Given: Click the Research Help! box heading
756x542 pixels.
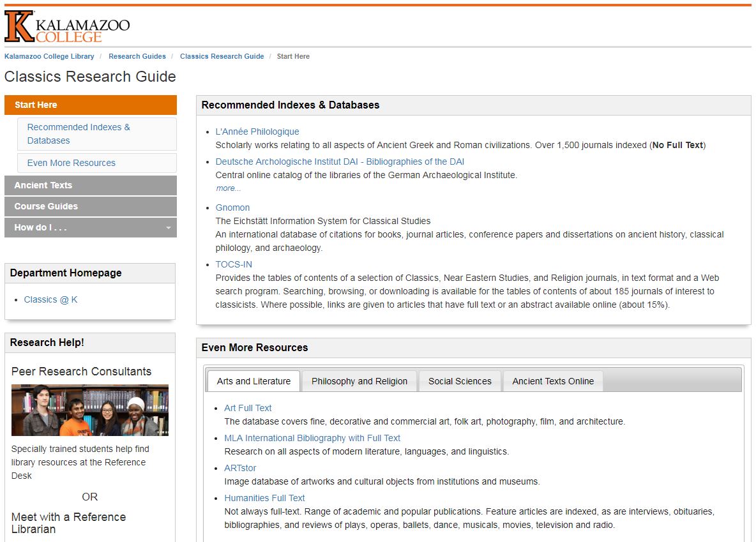Looking at the screenshot, I should 47,342.
